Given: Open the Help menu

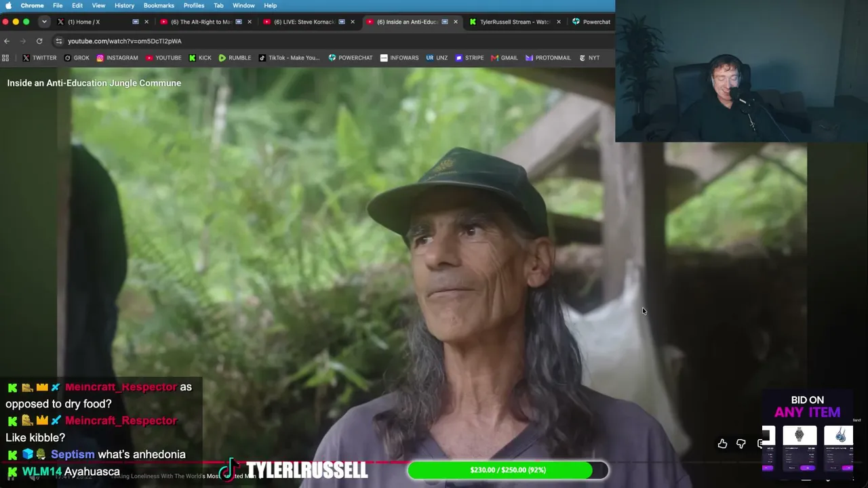Looking at the screenshot, I should coord(270,5).
